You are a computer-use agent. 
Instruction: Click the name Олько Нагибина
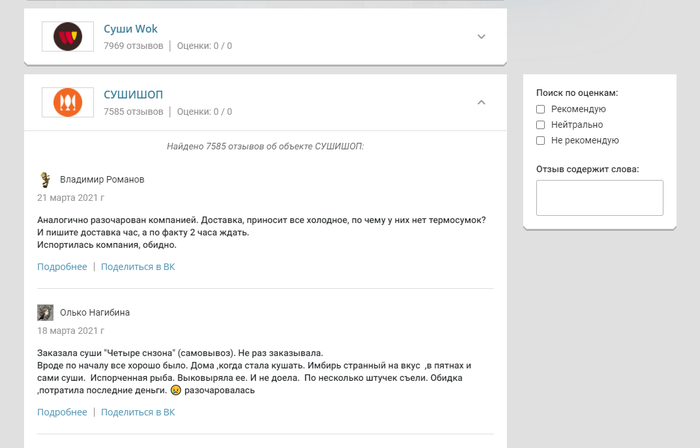click(95, 313)
